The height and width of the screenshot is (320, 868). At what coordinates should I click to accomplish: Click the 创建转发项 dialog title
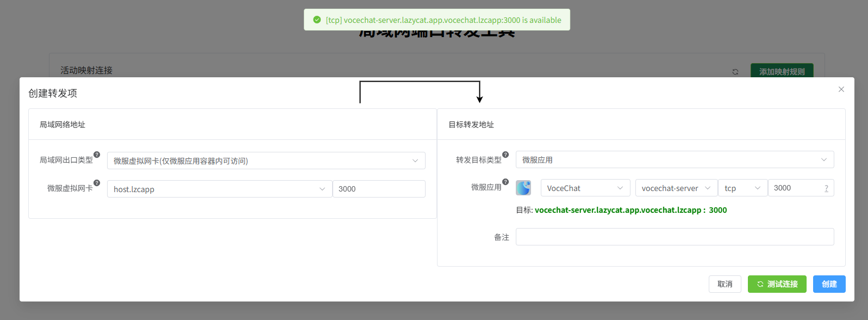[53, 93]
